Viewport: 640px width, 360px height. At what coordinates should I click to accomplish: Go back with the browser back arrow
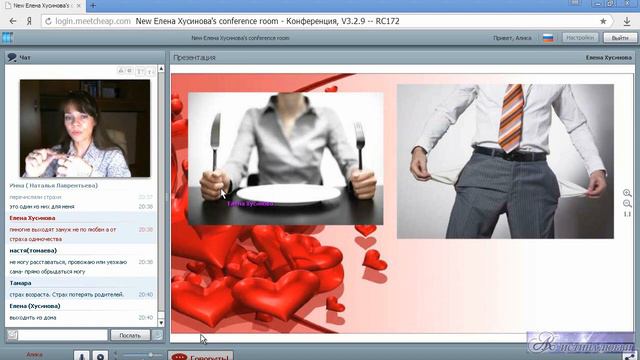point(13,21)
